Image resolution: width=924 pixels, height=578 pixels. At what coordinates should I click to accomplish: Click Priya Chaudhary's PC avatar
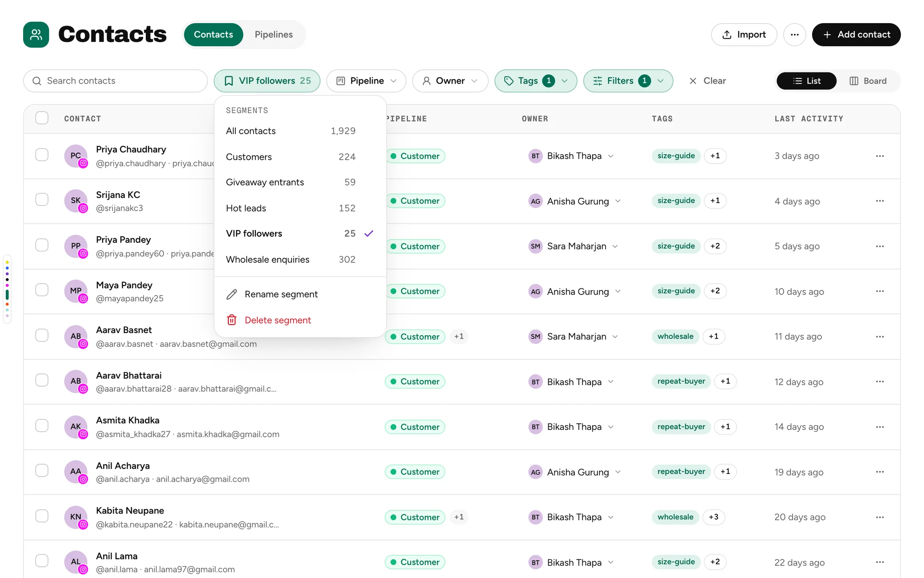click(x=76, y=156)
